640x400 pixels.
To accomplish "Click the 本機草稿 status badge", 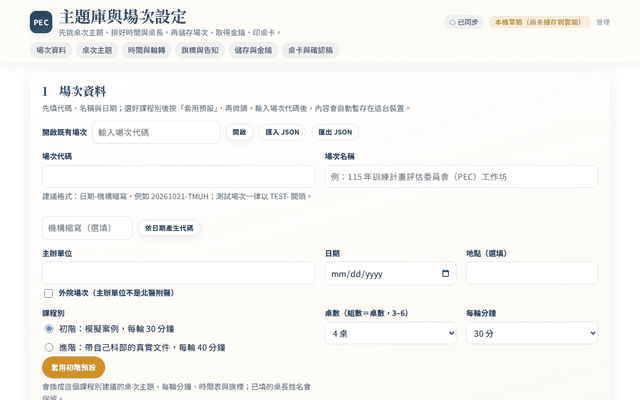I will 540,22.
